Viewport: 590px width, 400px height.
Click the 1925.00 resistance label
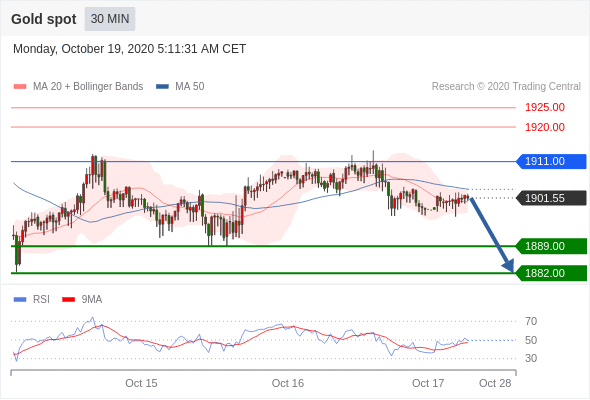(545, 107)
